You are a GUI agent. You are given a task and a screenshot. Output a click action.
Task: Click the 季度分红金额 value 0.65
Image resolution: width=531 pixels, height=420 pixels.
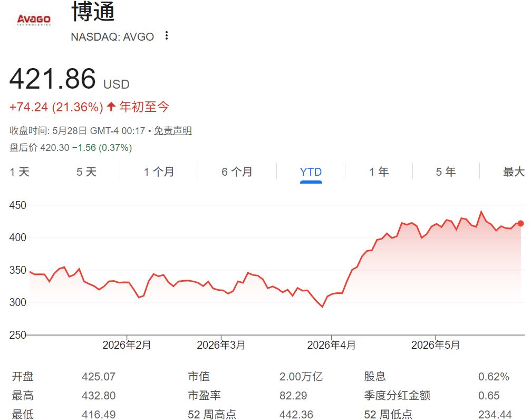pyautogui.click(x=489, y=396)
